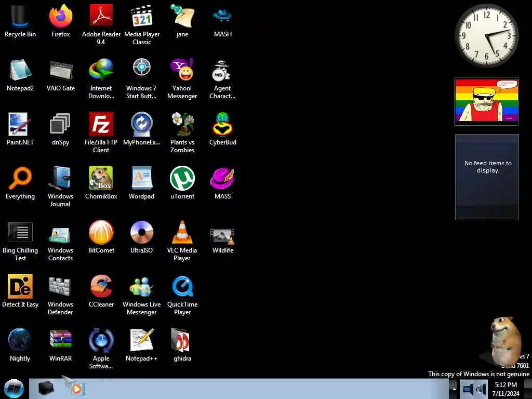Click the rainbow cartoon picture gadget

[486, 101]
